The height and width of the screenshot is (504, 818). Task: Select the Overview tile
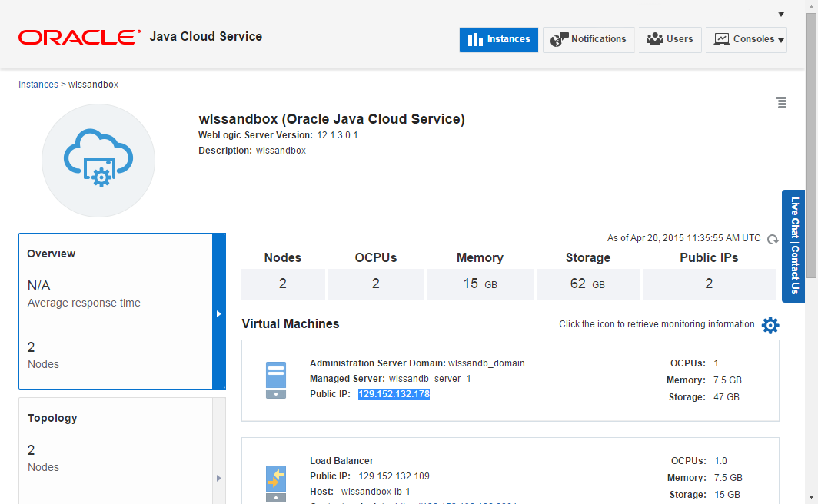115,311
